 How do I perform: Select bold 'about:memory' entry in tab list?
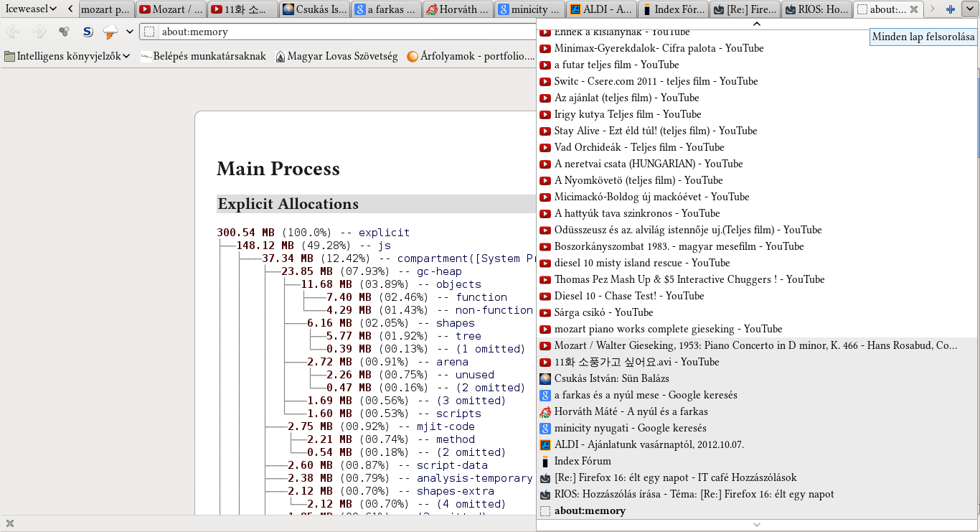pyautogui.click(x=756, y=510)
